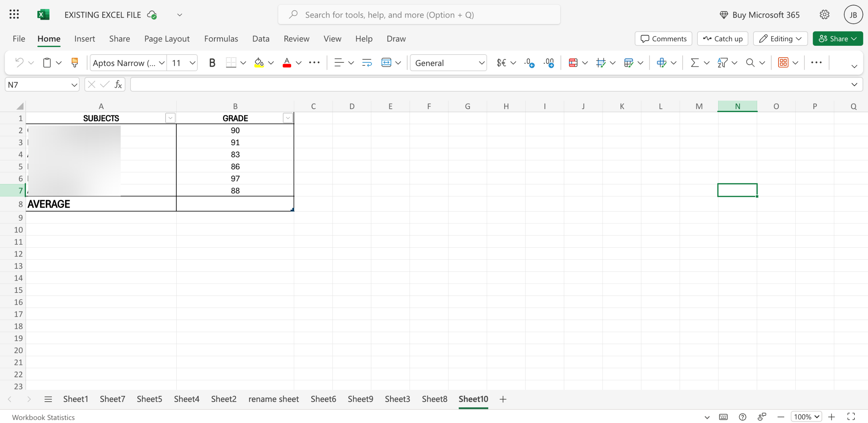Click the Wrap Text icon
Screen dimensions: 868x423
point(367,63)
